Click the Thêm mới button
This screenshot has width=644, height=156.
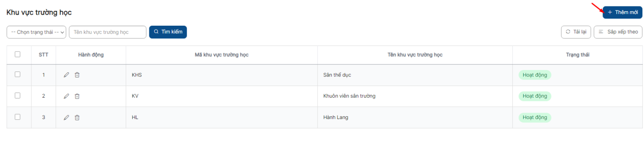pos(622,12)
